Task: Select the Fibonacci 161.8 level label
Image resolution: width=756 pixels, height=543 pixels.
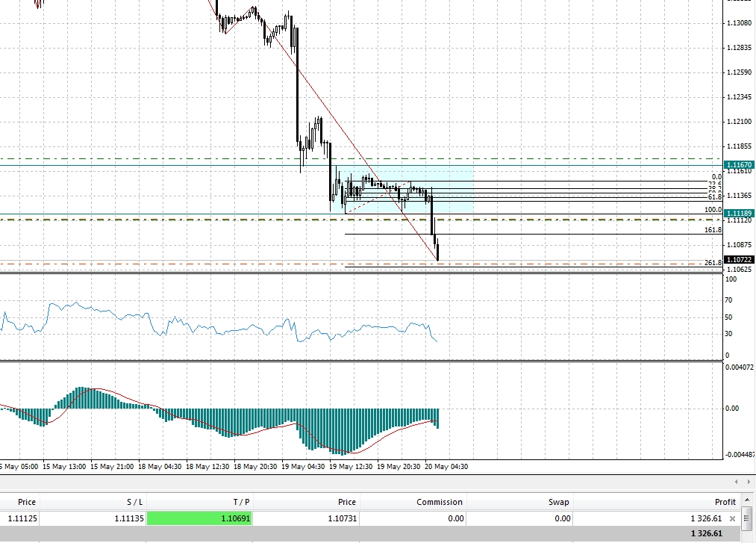Action: coord(713,230)
